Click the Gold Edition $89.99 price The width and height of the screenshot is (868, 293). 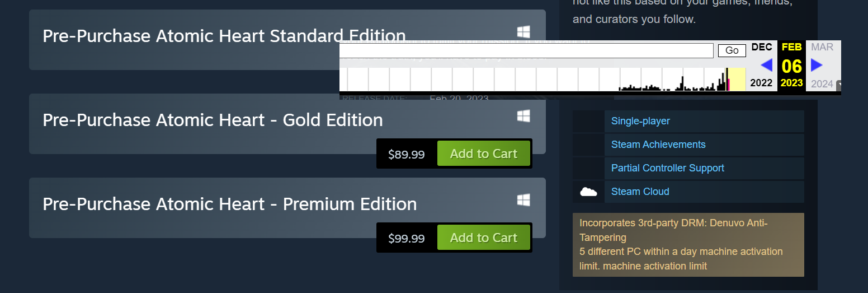pos(407,154)
